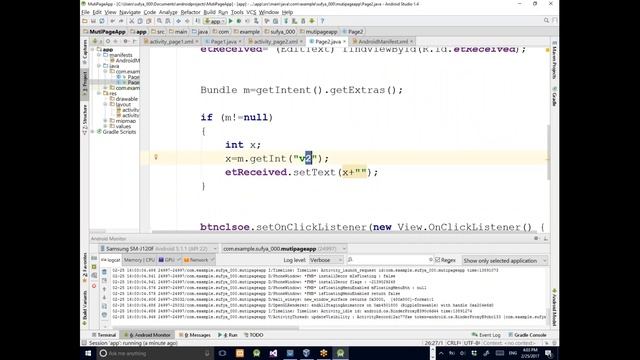Image resolution: width=640 pixels, height=360 pixels.
Task: Open the File menu
Action: (x=85, y=12)
